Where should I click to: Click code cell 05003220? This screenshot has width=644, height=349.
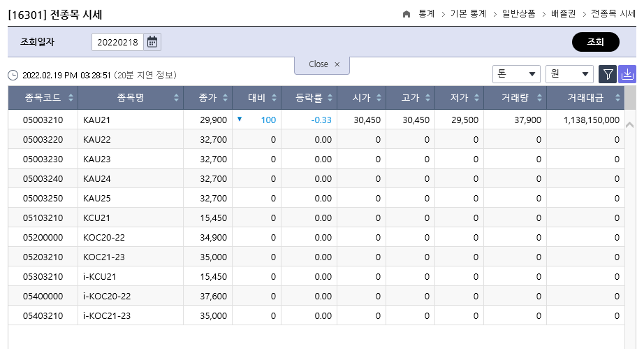[43, 140]
